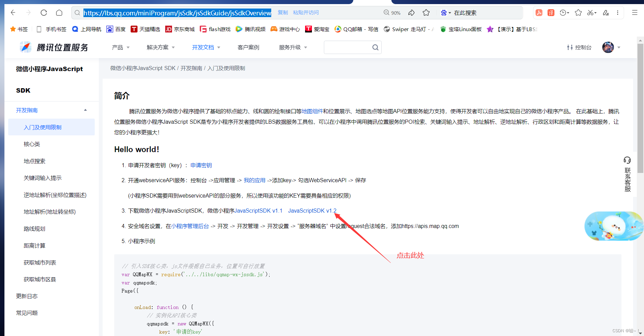The image size is (644, 336).
Task: Open the 京东商城 bookmark
Action: tap(180, 29)
